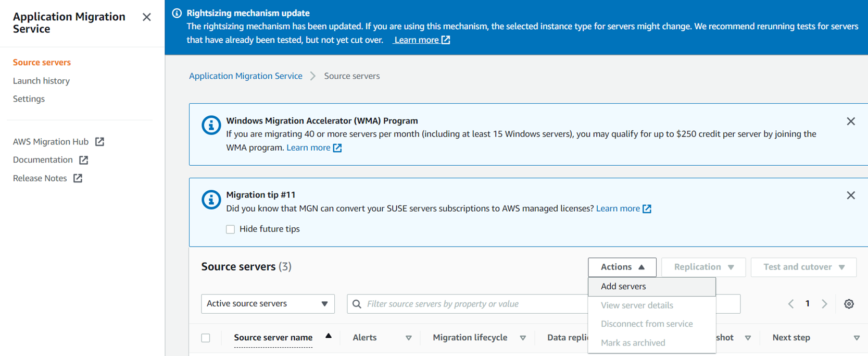Open the Replication dropdown
The height and width of the screenshot is (356, 868).
pyautogui.click(x=703, y=267)
